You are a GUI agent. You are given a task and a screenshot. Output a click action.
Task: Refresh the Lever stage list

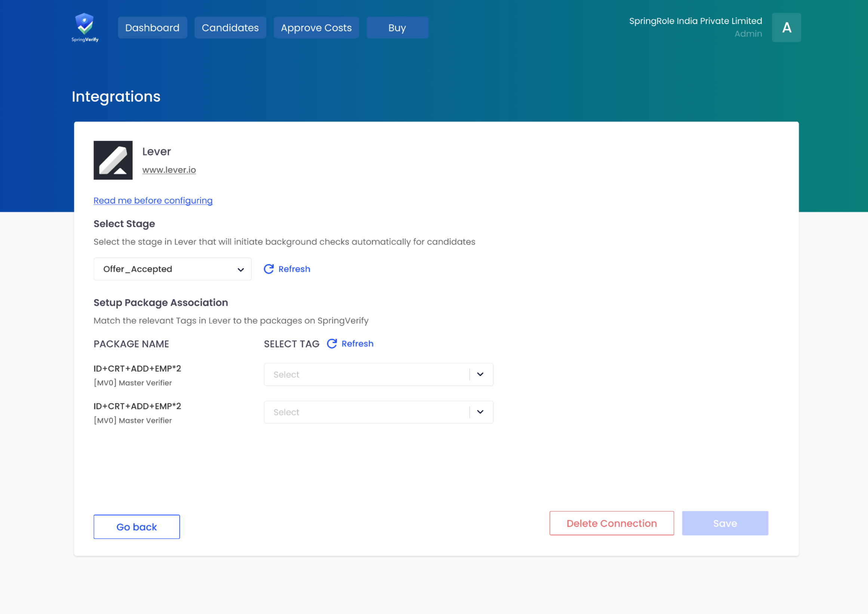(287, 269)
